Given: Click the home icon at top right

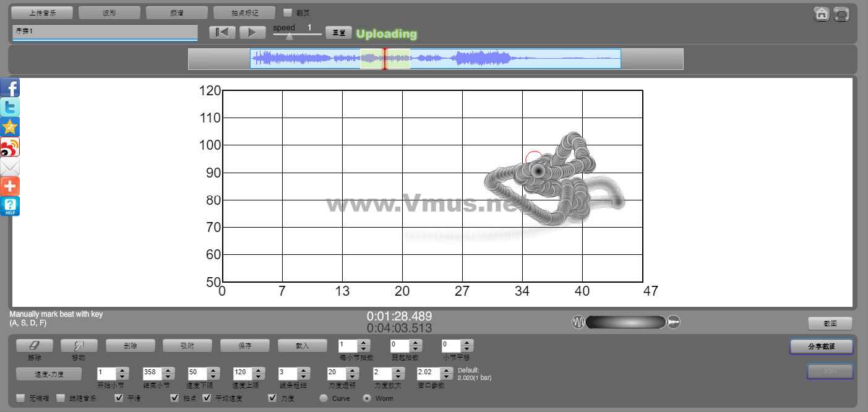Looking at the screenshot, I should tap(821, 14).
